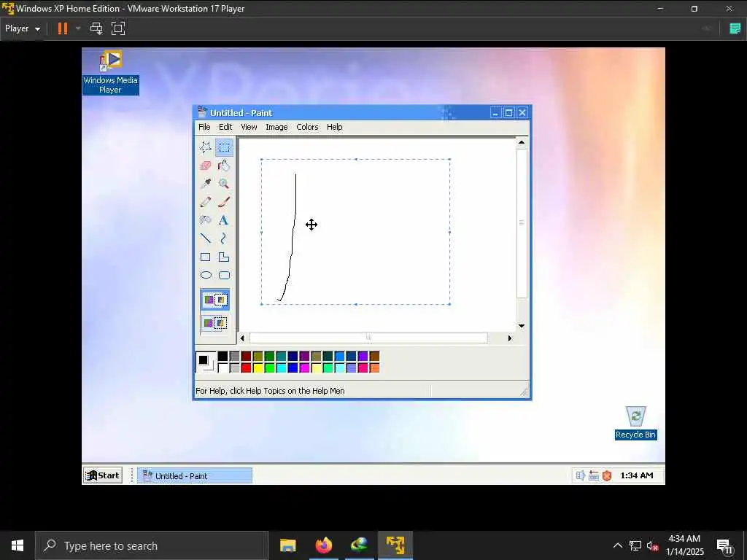
Task: Choose the Ellipse tool
Action: 205,275
